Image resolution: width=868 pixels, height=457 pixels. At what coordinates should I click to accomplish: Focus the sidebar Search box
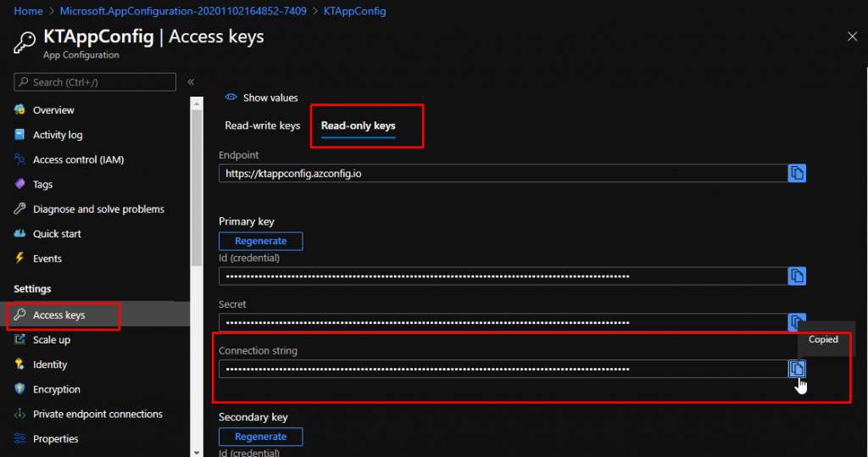95,82
